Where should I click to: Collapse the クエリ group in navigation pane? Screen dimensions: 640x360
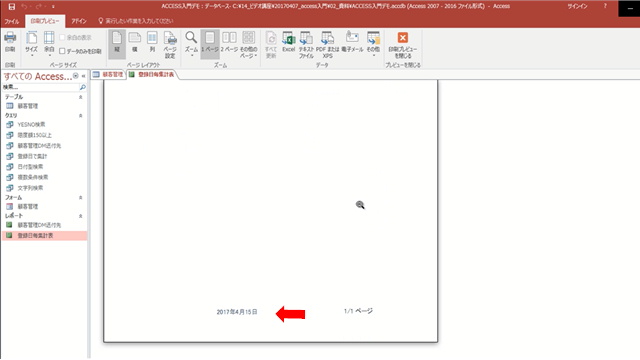[80, 116]
